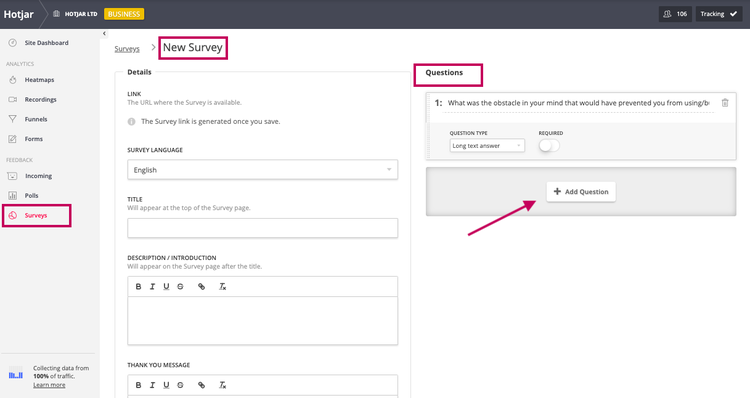This screenshot has width=750, height=398.
Task: Click into the survey Title input field
Action: click(x=263, y=228)
